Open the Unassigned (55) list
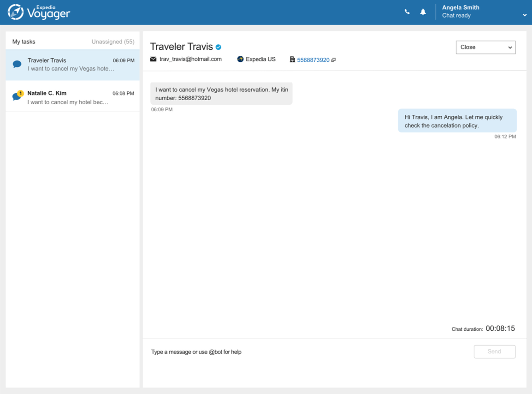The height and width of the screenshot is (394, 532). click(x=113, y=42)
